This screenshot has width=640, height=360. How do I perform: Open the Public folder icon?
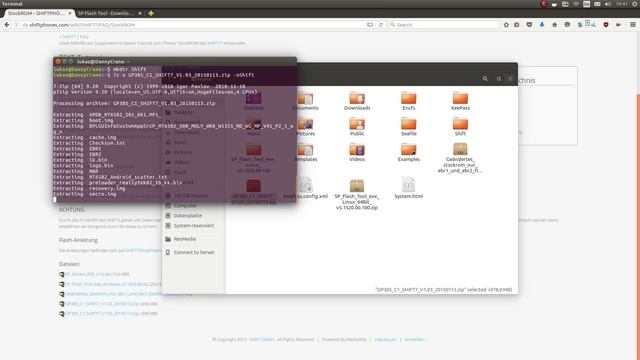click(357, 127)
